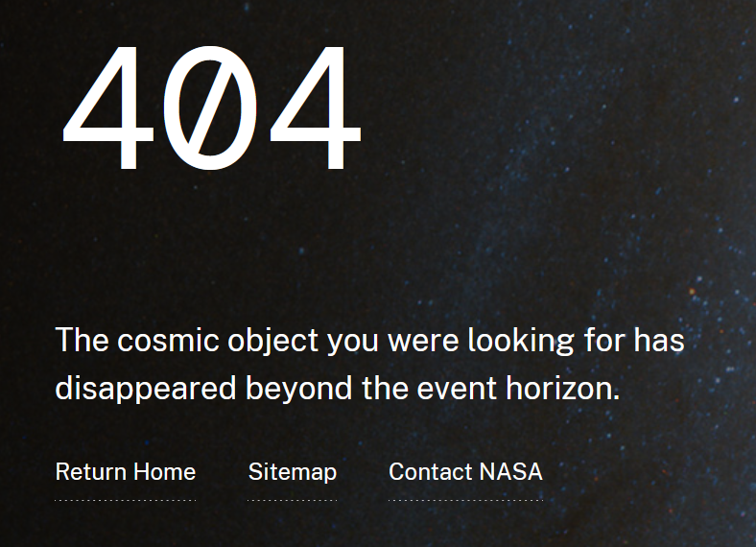This screenshot has height=547, width=756.
Task: Click the word "event" in the message
Action: (x=446, y=389)
